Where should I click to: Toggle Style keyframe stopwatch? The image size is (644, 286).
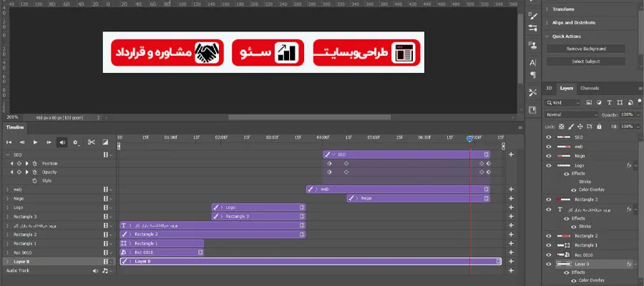pos(35,181)
